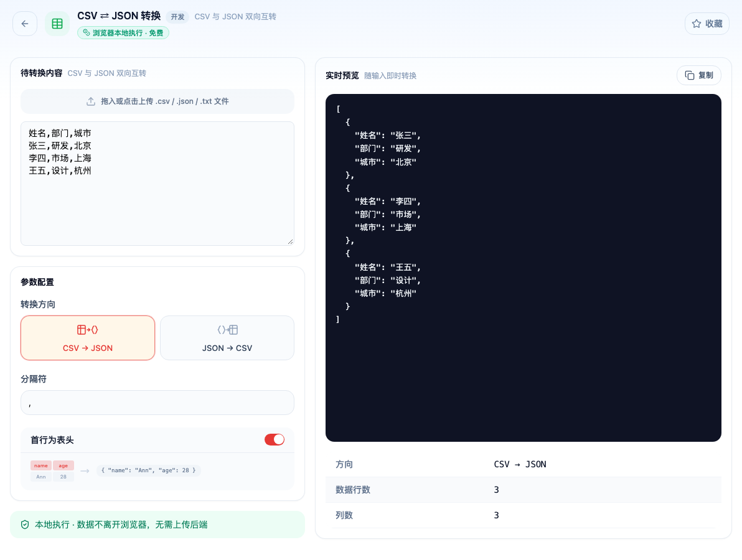The height and width of the screenshot is (560, 742).
Task: Click into the CSV input text area
Action: [157, 184]
